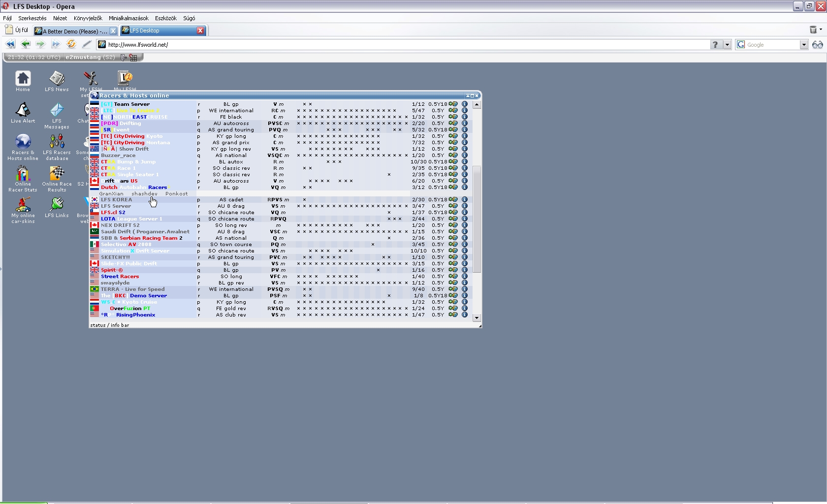Click the Google search field
Image resolution: width=827 pixels, height=504 pixels.
click(773, 45)
